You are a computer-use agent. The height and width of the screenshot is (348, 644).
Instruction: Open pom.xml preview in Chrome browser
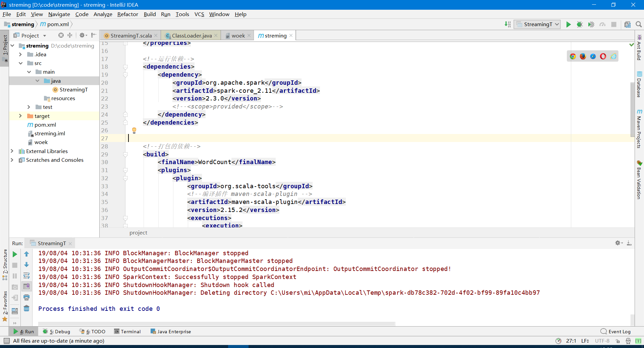573,56
